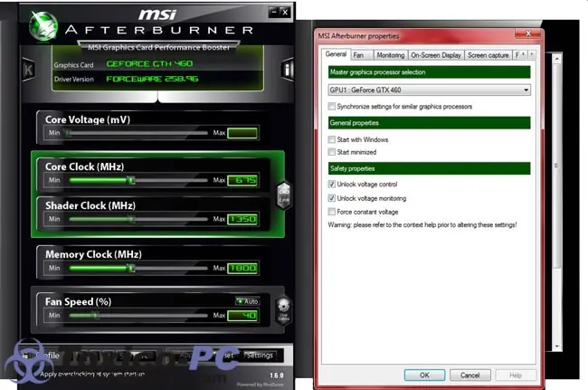This screenshot has width=588, height=390.
Task: Toggle the fan speed Auto button
Action: pos(248,301)
